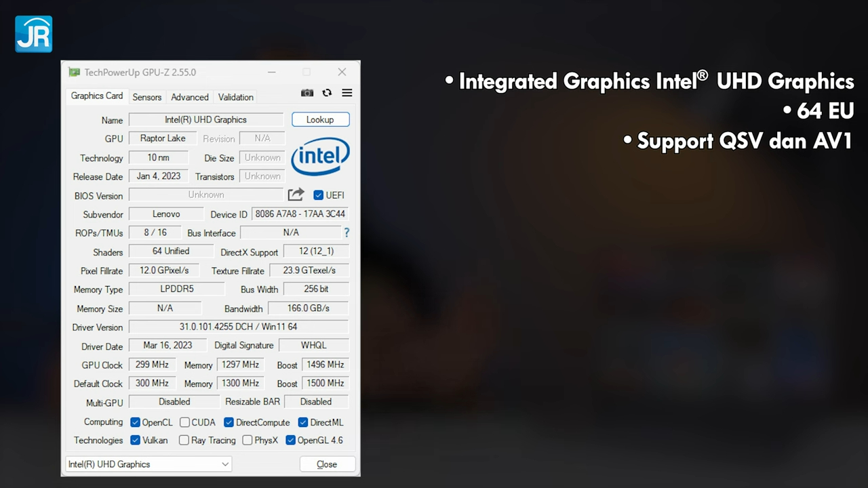Screen dimensions: 868x488
Task: Select the Validation tab
Action: [235, 97]
